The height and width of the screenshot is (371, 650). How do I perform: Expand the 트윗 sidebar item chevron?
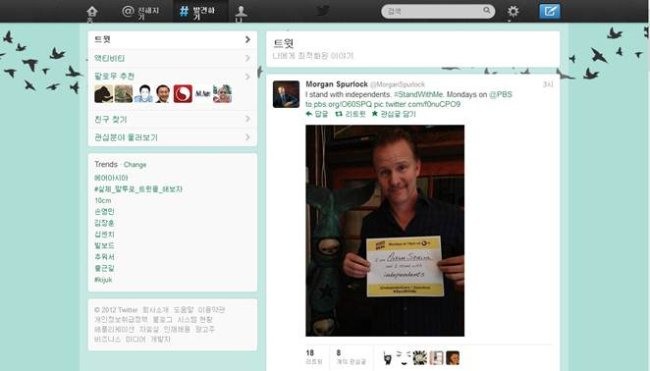click(x=247, y=39)
